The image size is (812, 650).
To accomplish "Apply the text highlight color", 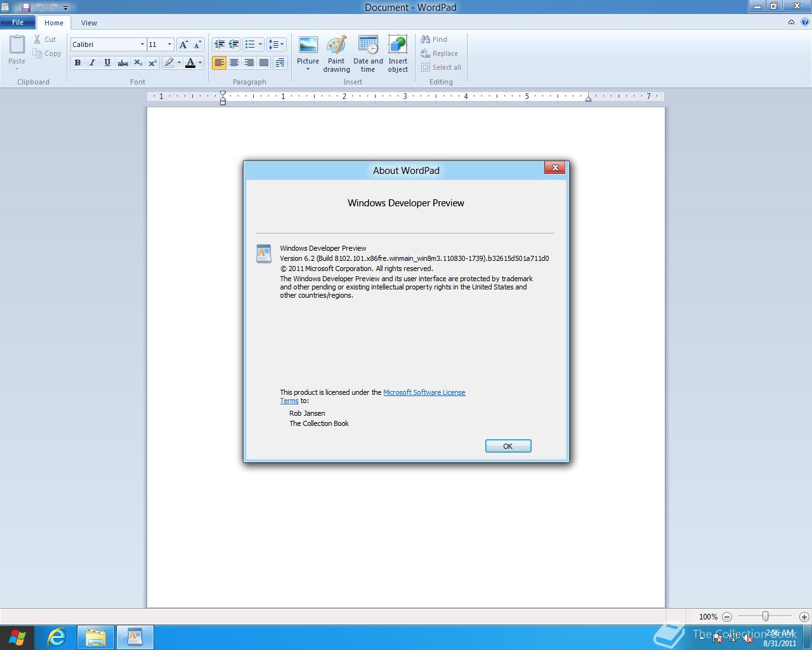I will point(169,63).
